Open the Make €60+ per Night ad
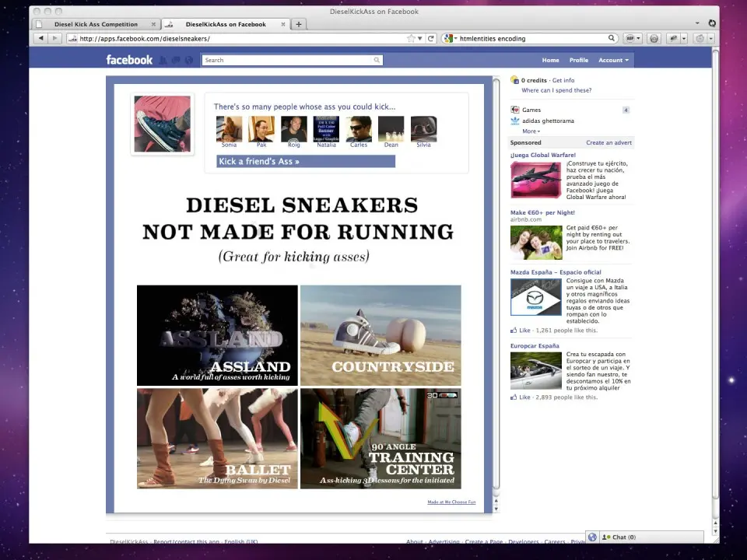The height and width of the screenshot is (560, 747). tap(542, 213)
